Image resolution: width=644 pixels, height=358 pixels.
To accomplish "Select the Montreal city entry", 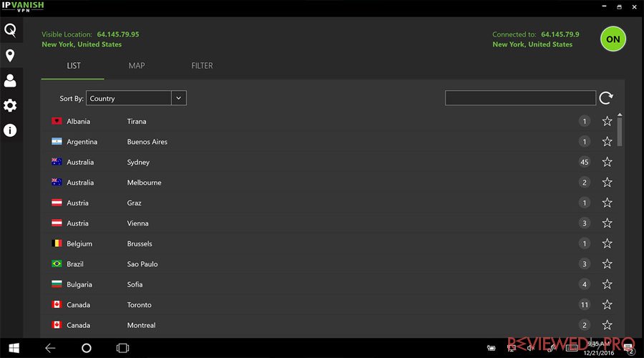I will pyautogui.click(x=141, y=325).
